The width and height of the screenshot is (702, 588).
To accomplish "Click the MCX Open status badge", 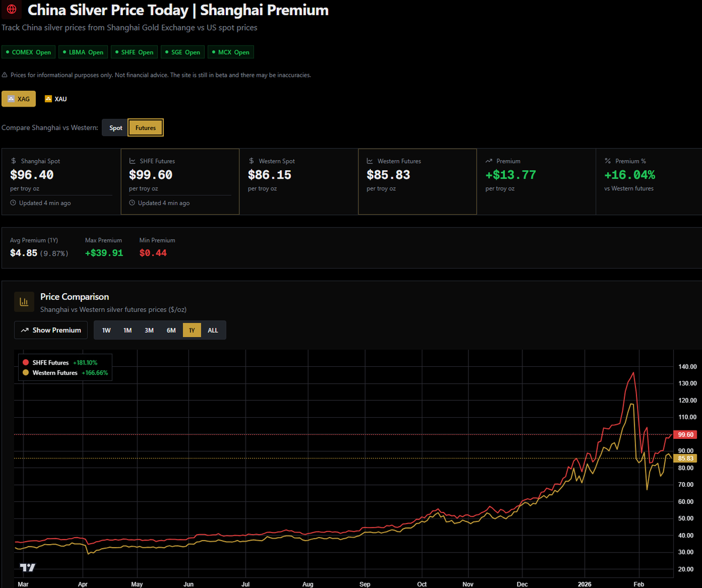I will 230,52.
